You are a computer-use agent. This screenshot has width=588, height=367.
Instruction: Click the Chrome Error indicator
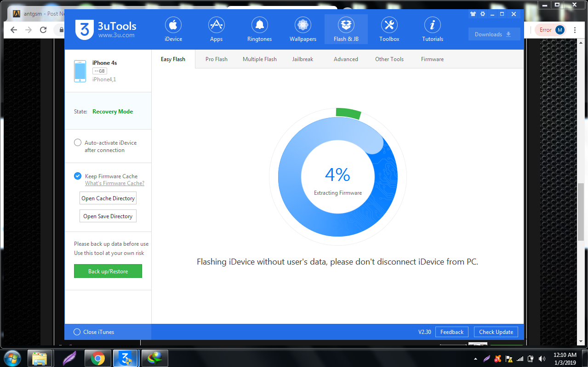pos(545,30)
